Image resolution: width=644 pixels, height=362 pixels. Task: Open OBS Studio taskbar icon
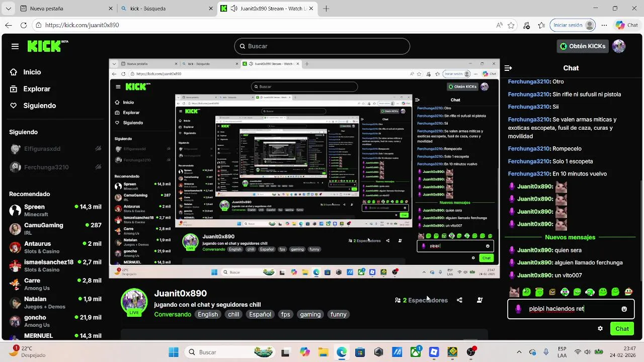pyautogui.click(x=471, y=352)
